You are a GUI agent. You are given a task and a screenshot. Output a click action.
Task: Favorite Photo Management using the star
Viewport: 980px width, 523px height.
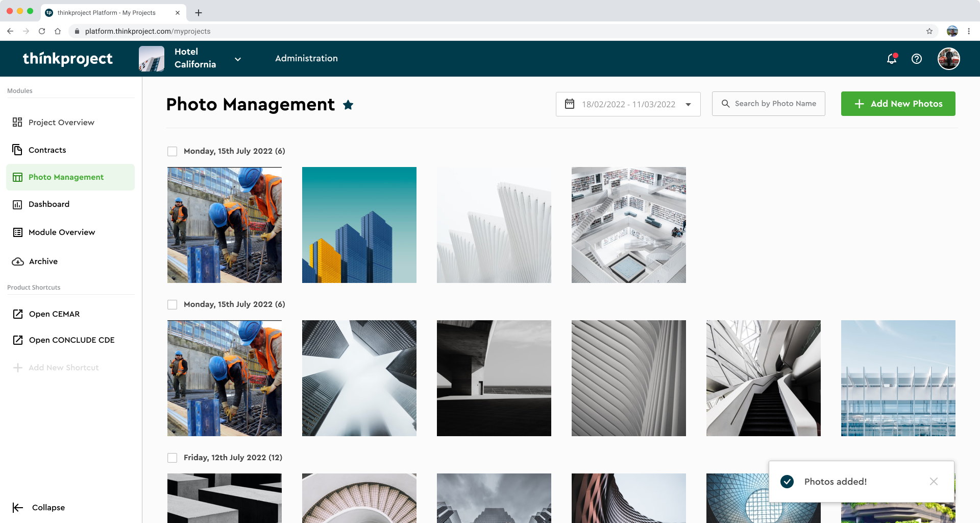[x=348, y=105]
